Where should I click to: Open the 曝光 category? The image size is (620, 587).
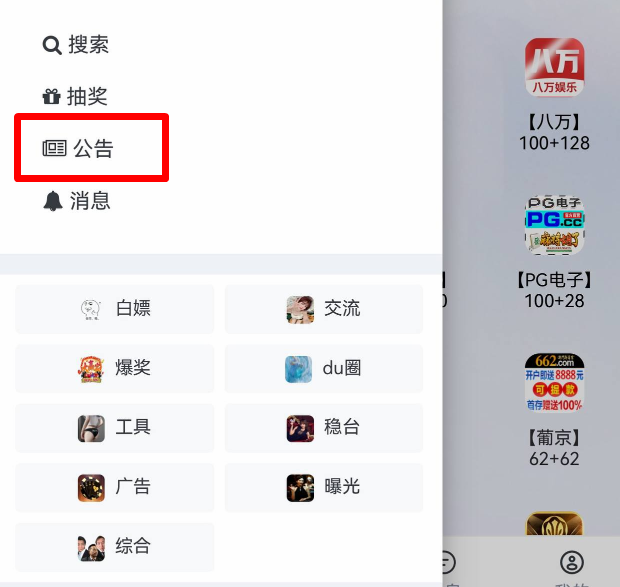pos(324,487)
